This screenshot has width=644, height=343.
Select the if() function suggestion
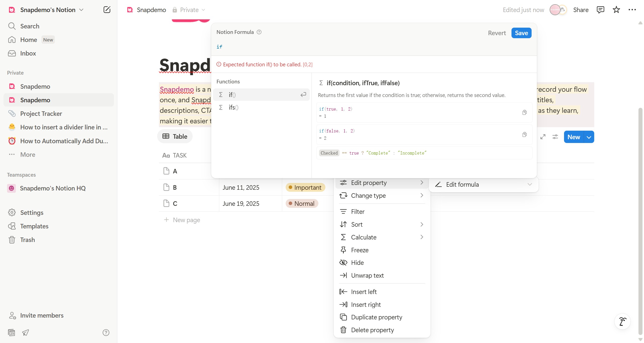click(261, 94)
